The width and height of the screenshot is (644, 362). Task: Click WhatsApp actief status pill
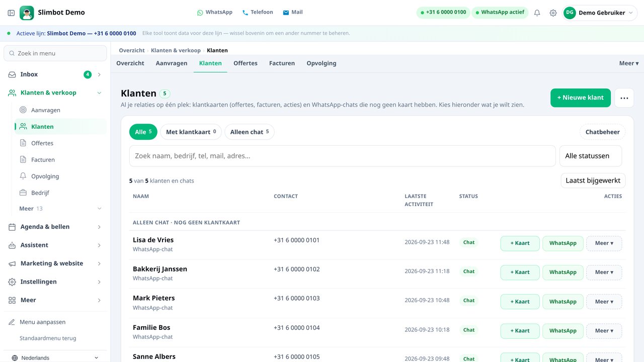point(500,12)
